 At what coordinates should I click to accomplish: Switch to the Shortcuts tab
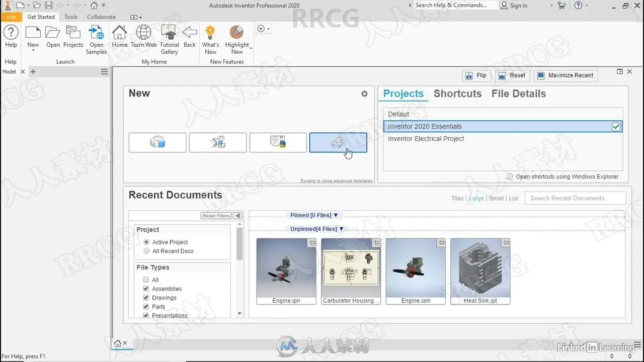pyautogui.click(x=457, y=94)
